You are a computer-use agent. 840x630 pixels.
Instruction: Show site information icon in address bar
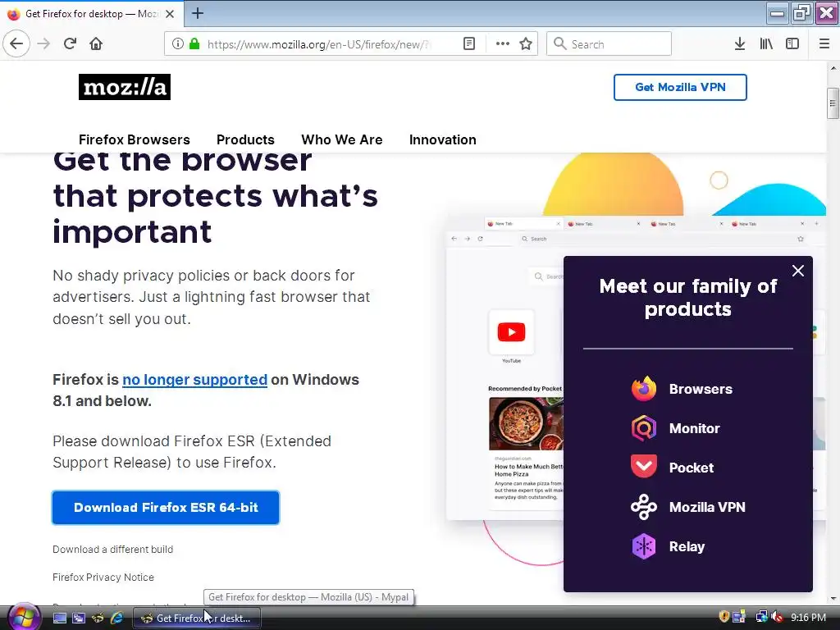178,44
